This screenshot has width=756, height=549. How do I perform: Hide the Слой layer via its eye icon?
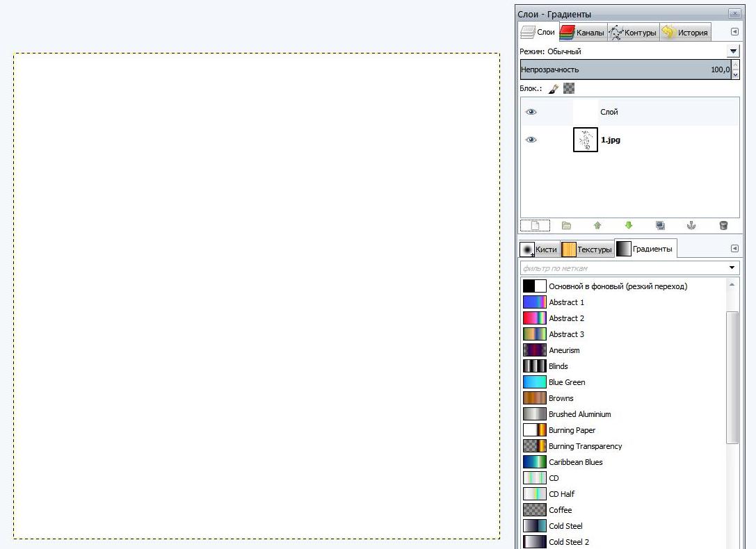coord(531,112)
